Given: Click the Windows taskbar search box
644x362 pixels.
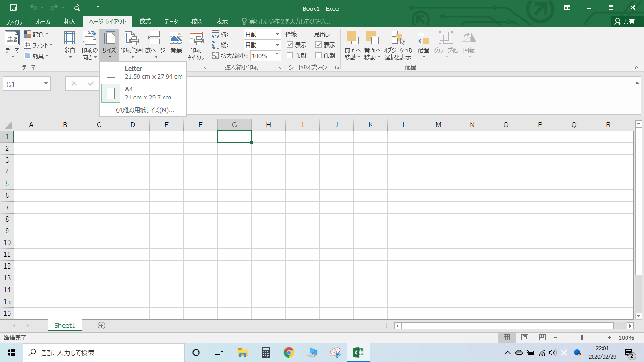Looking at the screenshot, I should pos(104,353).
